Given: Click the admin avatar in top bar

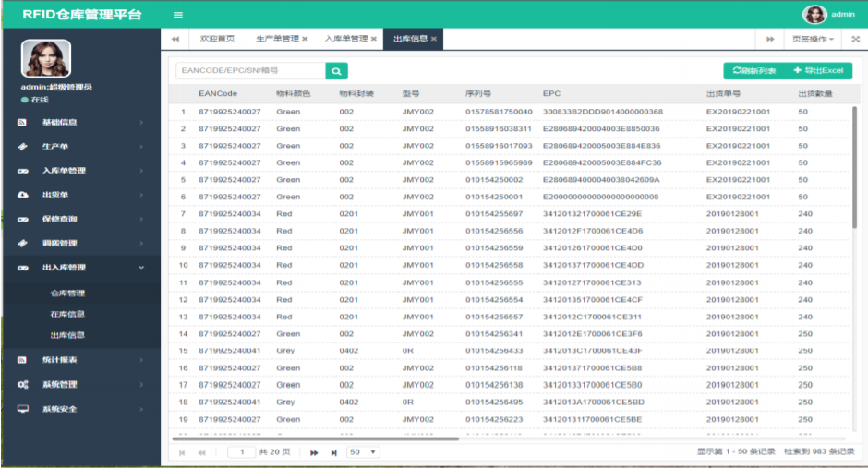Looking at the screenshot, I should tap(814, 14).
